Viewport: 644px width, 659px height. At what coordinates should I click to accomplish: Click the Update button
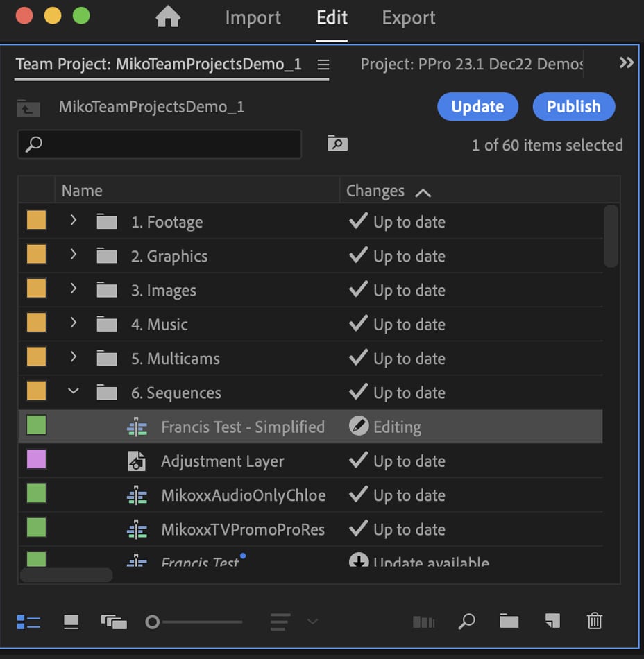click(477, 107)
